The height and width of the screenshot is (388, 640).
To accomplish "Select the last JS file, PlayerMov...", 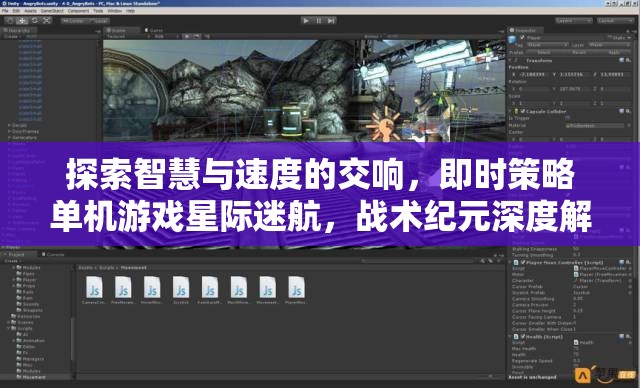I will (x=296, y=290).
